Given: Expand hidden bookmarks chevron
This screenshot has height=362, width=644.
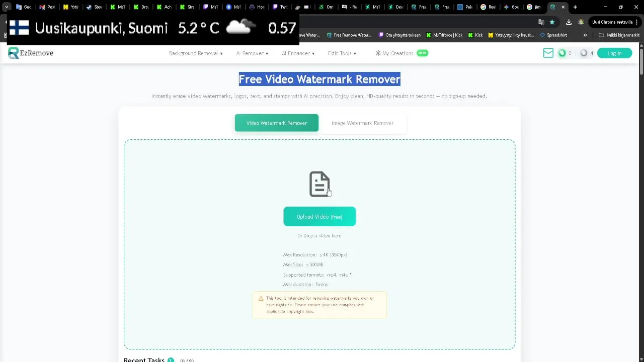Looking at the screenshot, I should 585,35.
